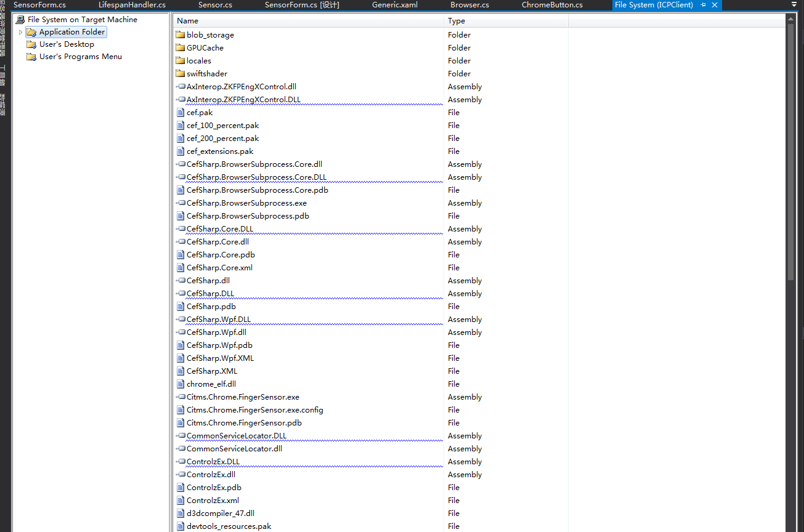Select the CefSharp.XML file name
This screenshot has width=804, height=532.
click(211, 371)
